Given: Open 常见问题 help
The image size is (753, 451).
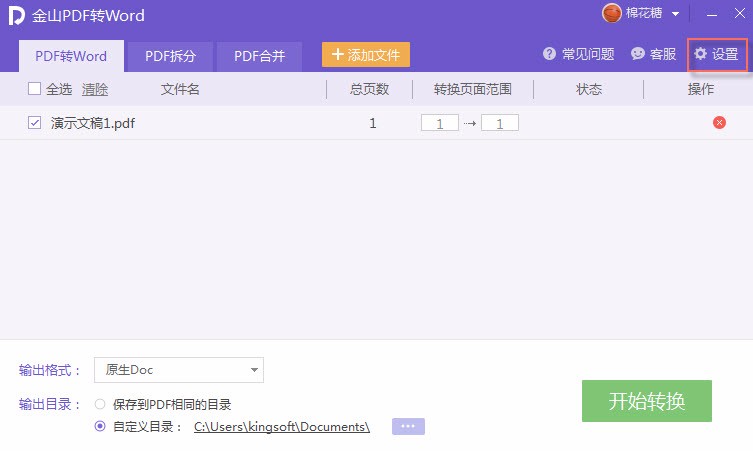Looking at the screenshot, I should [578, 54].
